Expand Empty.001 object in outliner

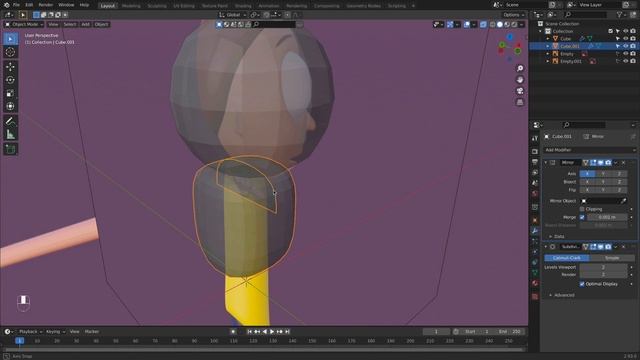[548, 61]
